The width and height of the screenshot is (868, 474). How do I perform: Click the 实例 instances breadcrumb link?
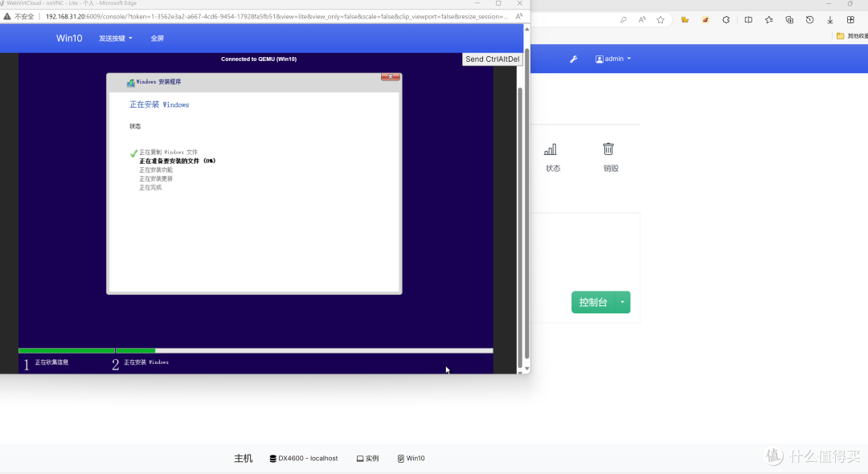point(367,459)
